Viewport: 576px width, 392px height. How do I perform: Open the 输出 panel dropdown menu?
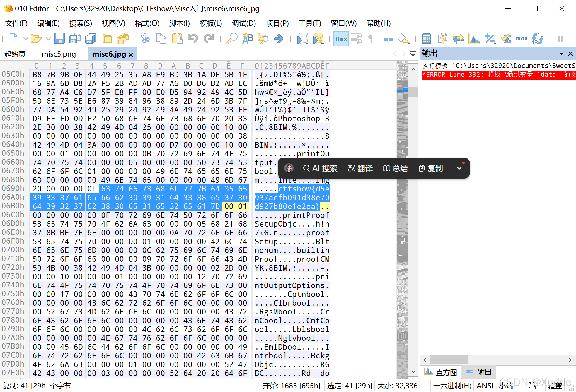(x=561, y=53)
